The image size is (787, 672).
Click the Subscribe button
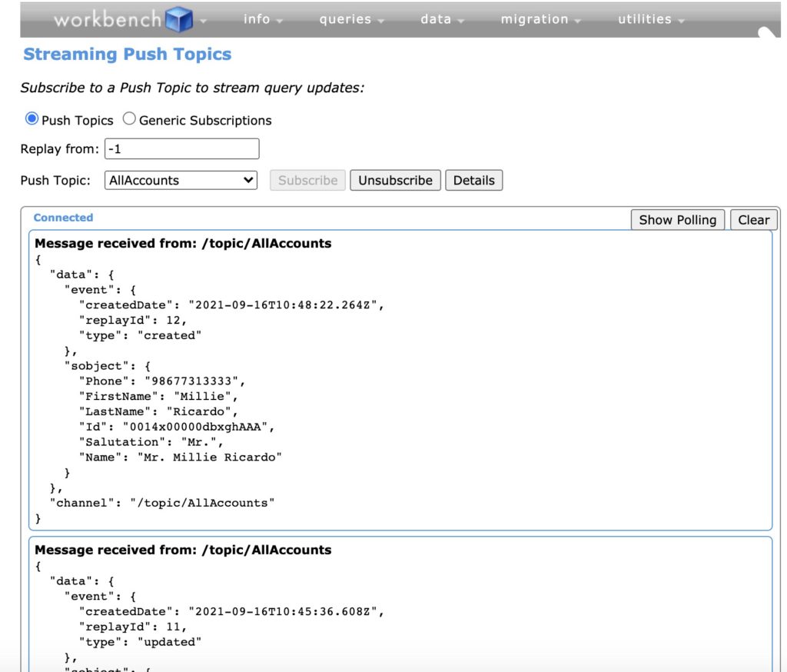point(307,180)
